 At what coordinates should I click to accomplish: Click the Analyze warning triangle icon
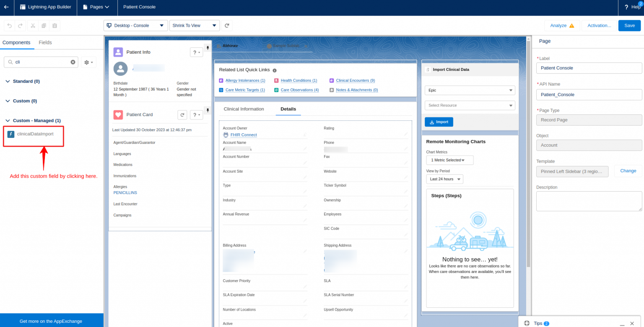(x=571, y=26)
